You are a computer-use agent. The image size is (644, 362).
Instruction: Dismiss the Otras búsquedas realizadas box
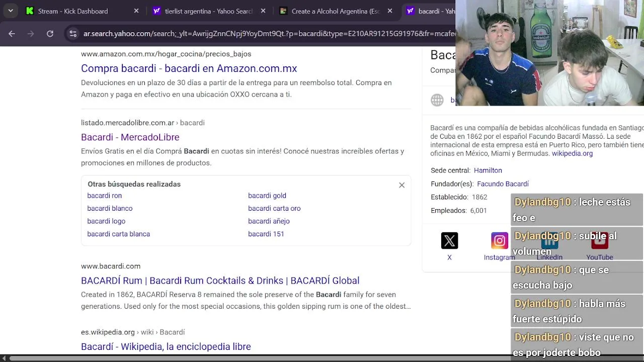tap(401, 185)
